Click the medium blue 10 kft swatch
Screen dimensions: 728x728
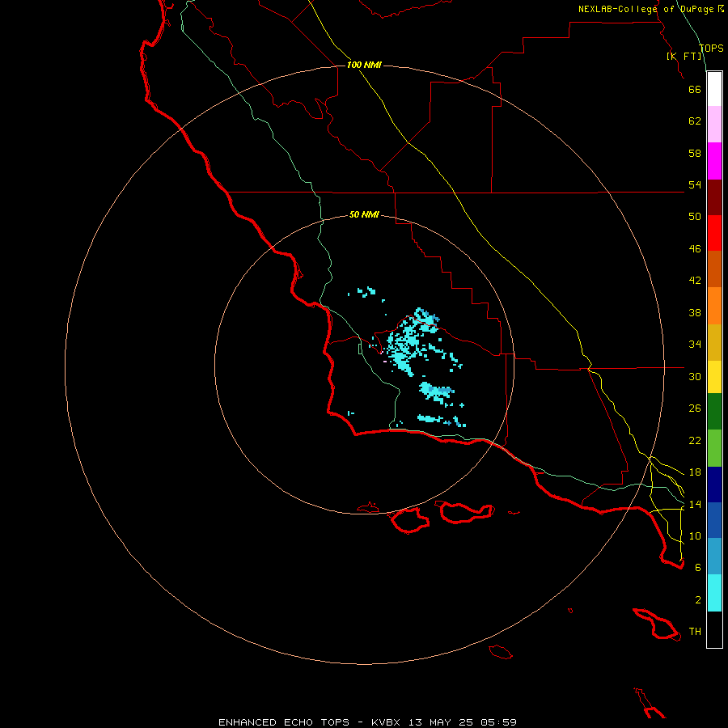click(x=714, y=520)
